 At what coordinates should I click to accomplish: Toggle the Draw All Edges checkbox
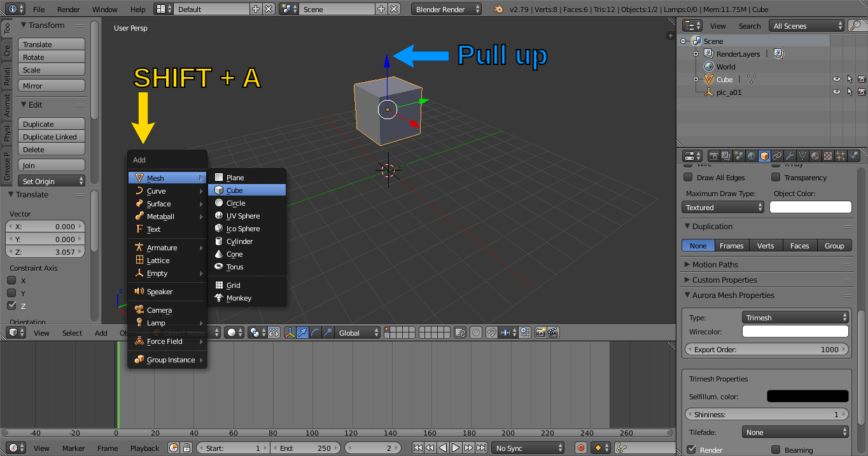point(688,178)
